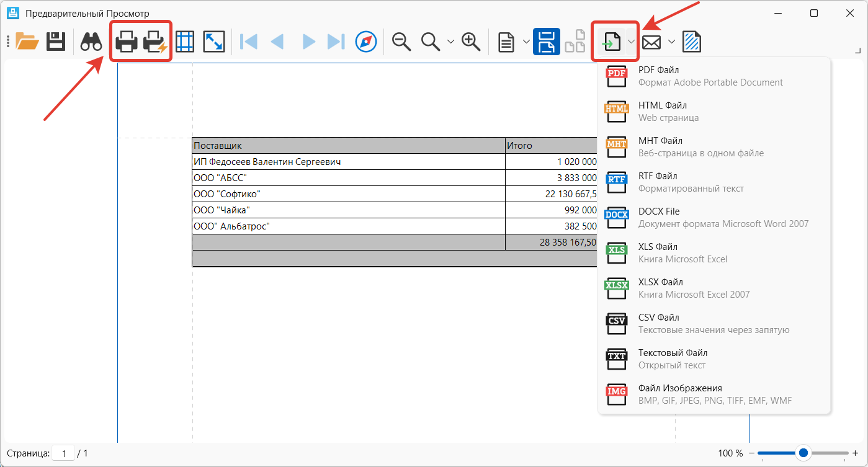Image resolution: width=868 pixels, height=467 pixels.
Task: Click the Watermark hatched page icon
Action: click(692, 42)
